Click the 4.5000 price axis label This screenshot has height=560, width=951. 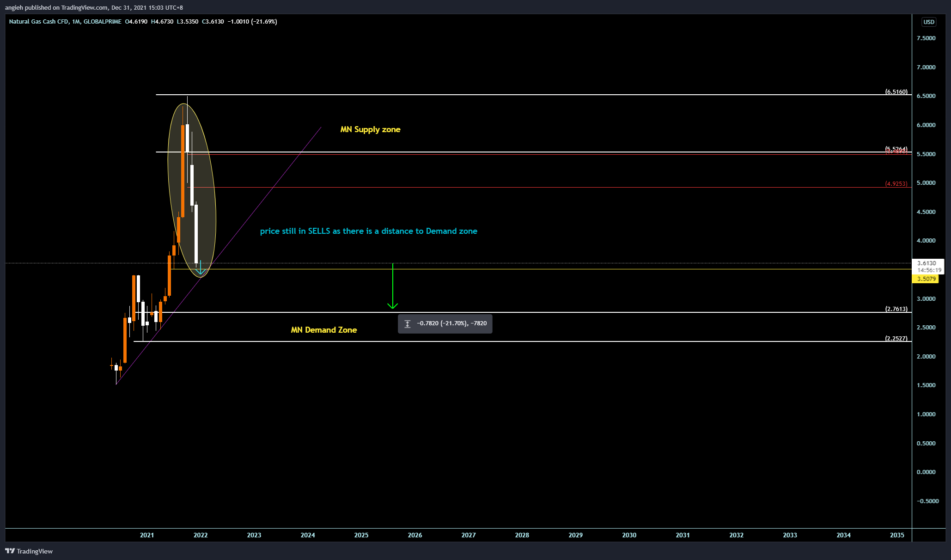(x=926, y=212)
